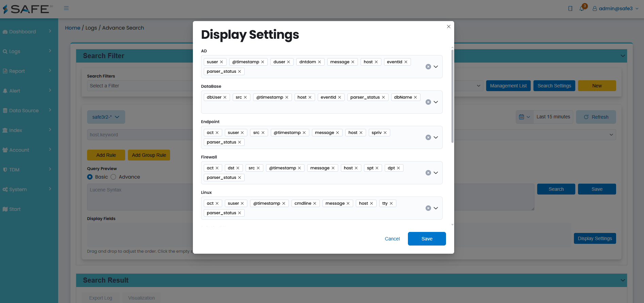Remove spriv tag from Endpoint fields
644x303 pixels.
(385, 133)
